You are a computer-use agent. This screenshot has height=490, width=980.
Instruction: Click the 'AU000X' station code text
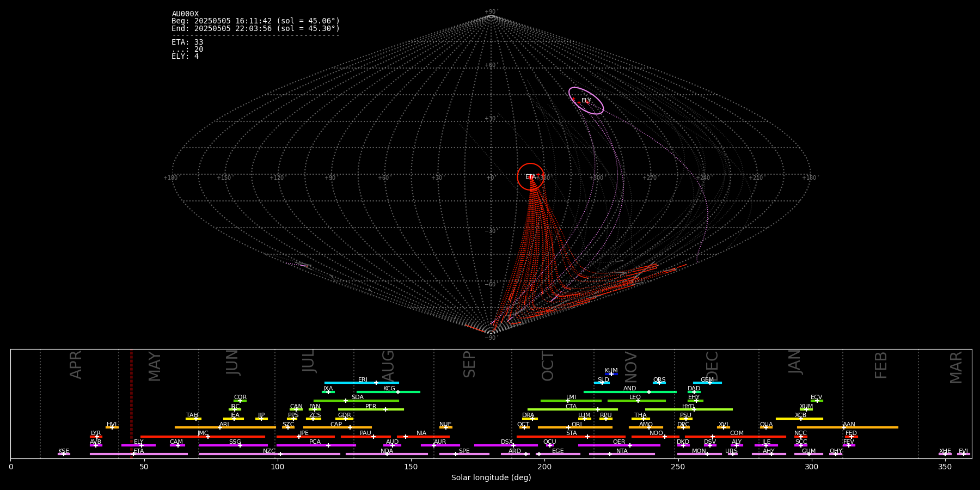185,14
